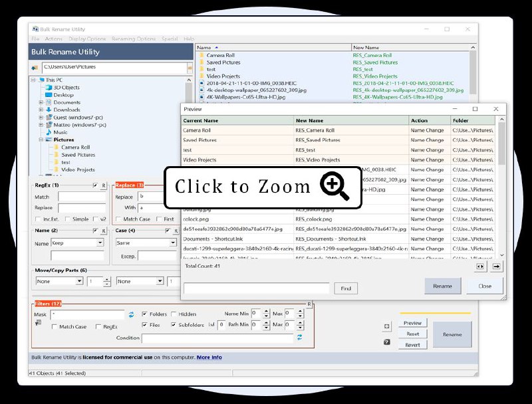Click the 3D Objects icon in folder tree
This screenshot has height=404, width=532.
[x=49, y=88]
